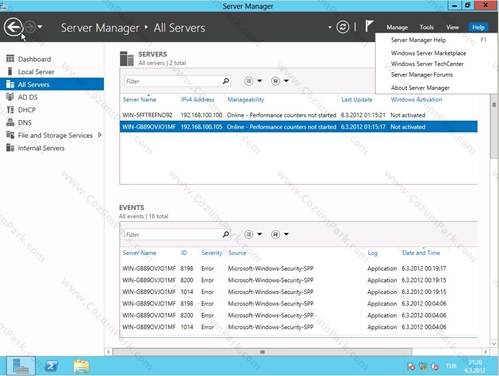Sort events by Date and Time column

click(421, 253)
